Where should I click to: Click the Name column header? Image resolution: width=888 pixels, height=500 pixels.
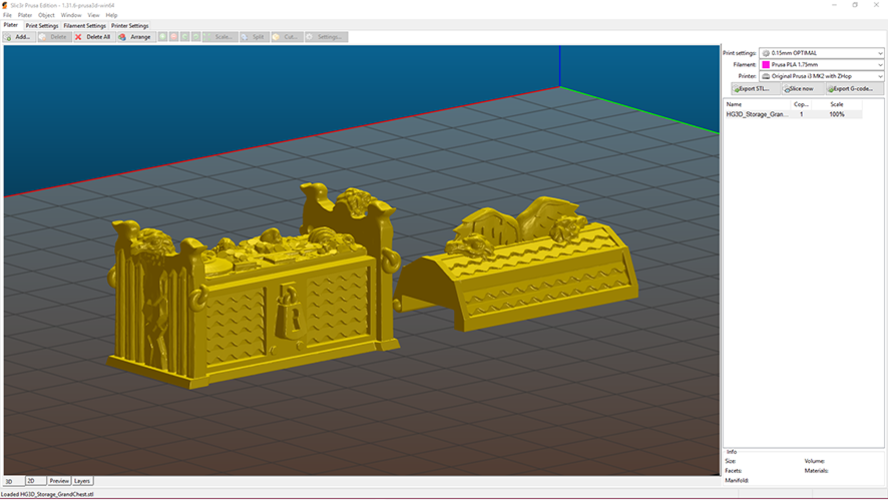(x=757, y=104)
